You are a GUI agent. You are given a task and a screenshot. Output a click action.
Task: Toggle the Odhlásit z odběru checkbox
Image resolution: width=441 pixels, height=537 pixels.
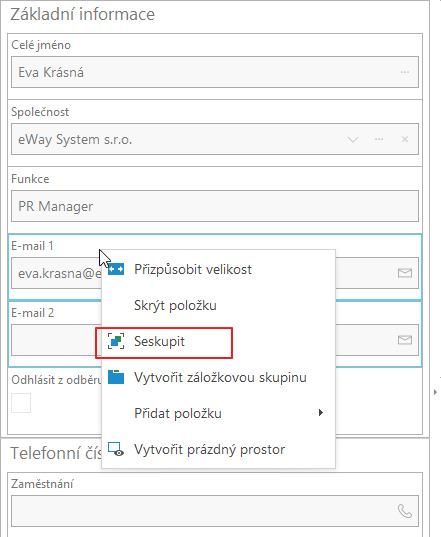pyautogui.click(x=21, y=403)
